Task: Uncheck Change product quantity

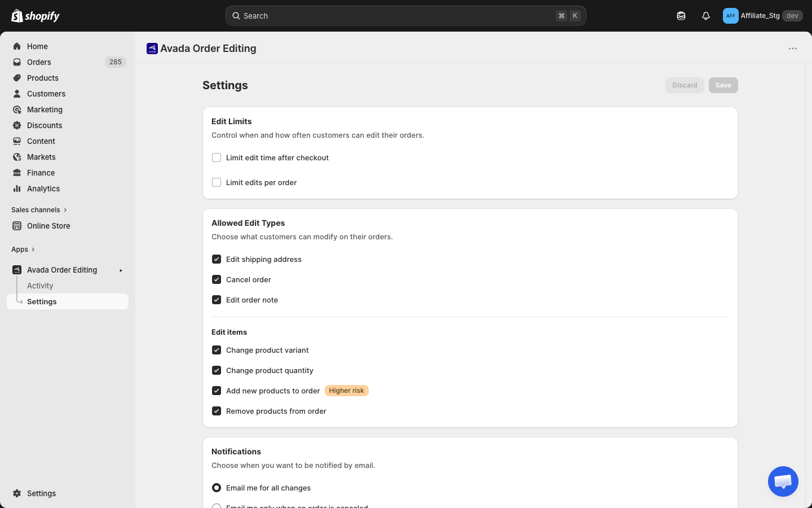Action: pyautogui.click(x=217, y=370)
